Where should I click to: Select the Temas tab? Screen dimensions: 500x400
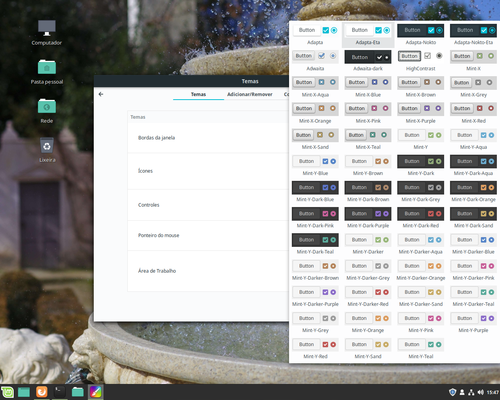coord(198,94)
